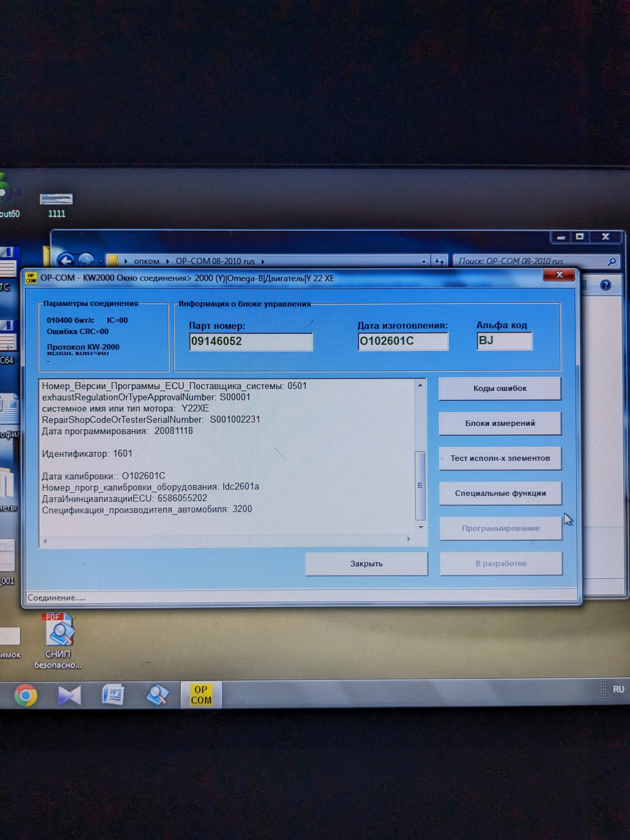Click the Explorer help question-mark icon
Image resolution: width=630 pixels, height=840 pixels.
605,286
